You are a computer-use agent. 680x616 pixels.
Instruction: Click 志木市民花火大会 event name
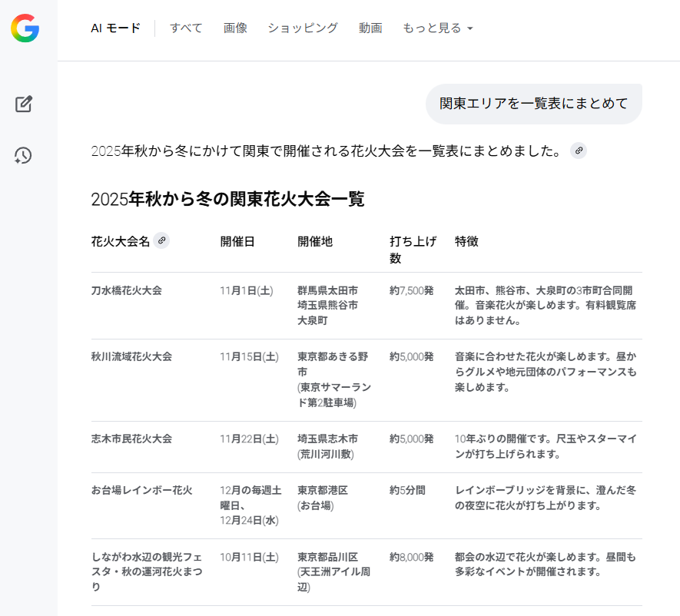[131, 439]
